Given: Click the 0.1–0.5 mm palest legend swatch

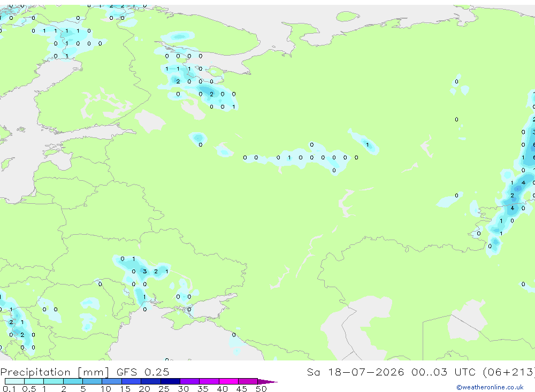Looking at the screenshot, I should [x=14, y=381].
